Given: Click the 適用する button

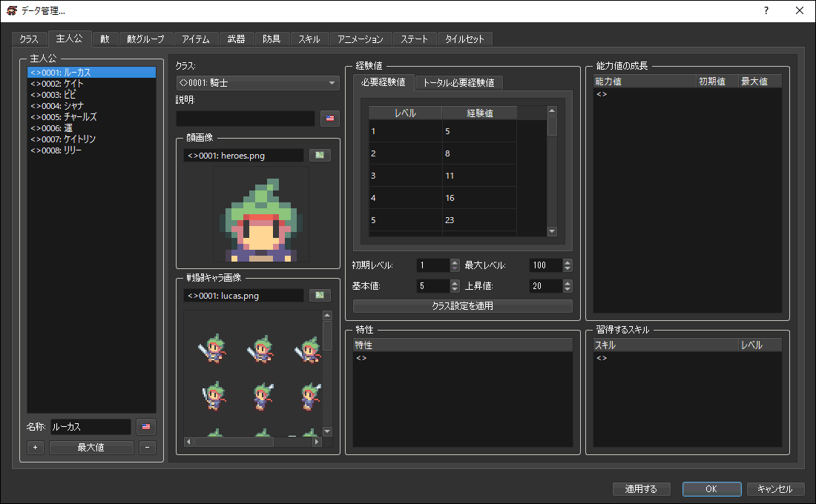Looking at the screenshot, I should tap(641, 489).
